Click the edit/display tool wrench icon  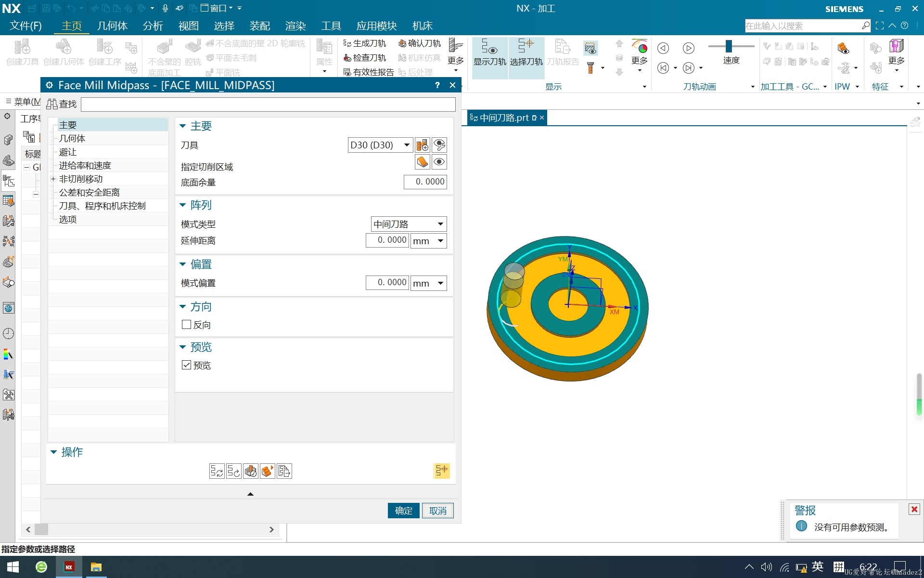(x=439, y=145)
